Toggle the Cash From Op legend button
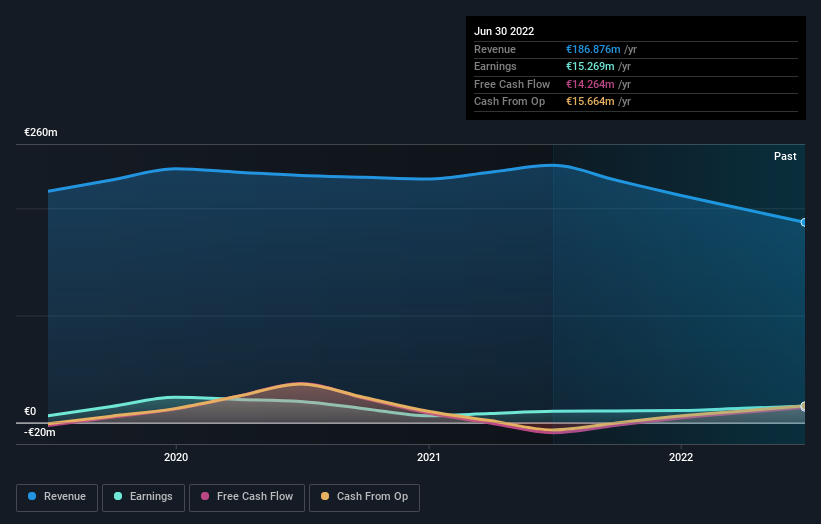This screenshot has width=821, height=524. click(x=364, y=497)
